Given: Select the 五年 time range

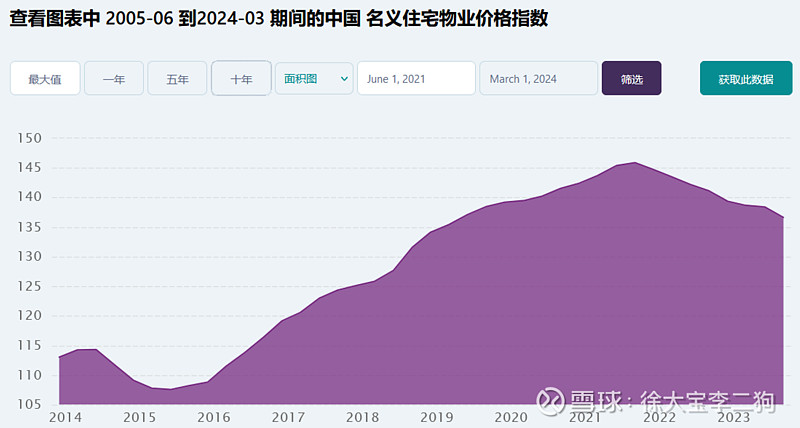Looking at the screenshot, I should tap(177, 79).
